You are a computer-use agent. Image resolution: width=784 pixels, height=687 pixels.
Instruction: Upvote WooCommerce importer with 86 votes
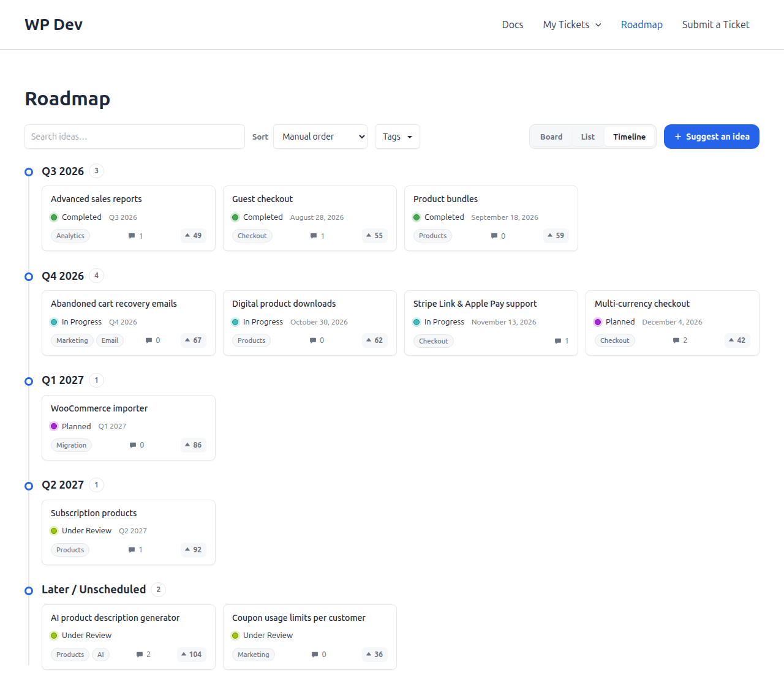[194, 445]
